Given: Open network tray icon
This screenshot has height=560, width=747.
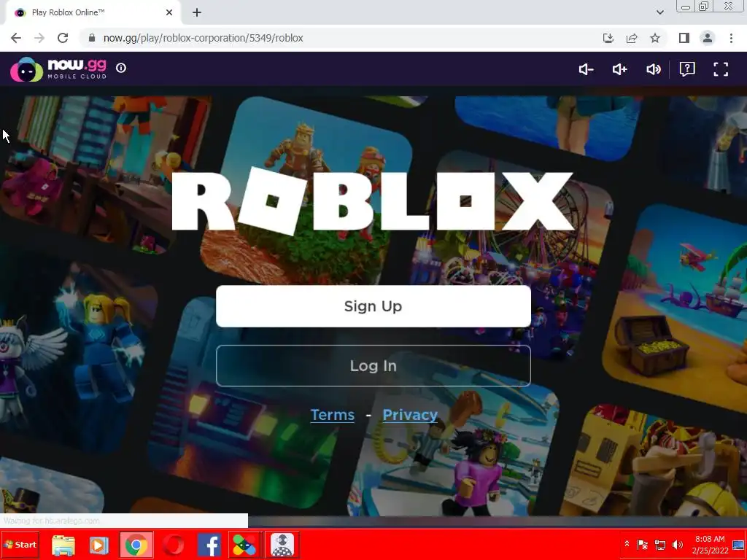Looking at the screenshot, I should pyautogui.click(x=659, y=545).
